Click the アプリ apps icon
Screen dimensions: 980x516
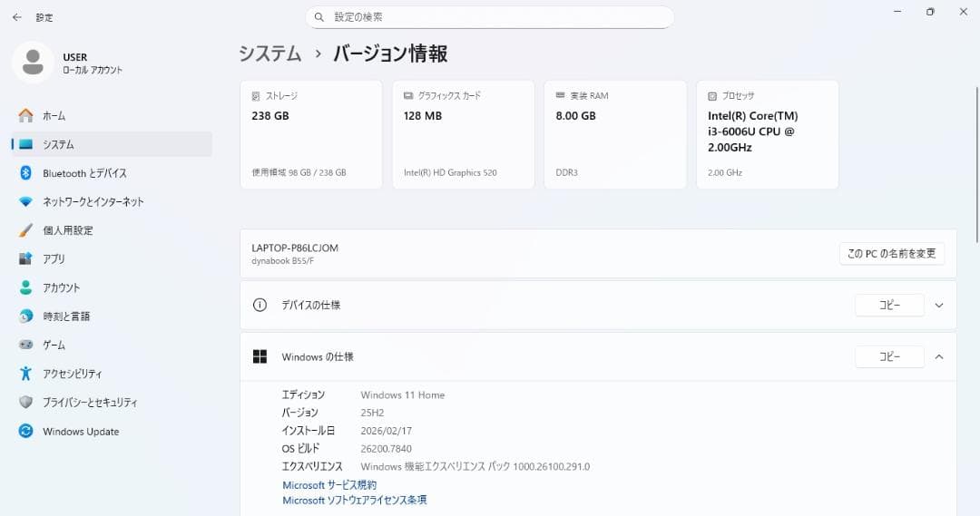click(25, 258)
